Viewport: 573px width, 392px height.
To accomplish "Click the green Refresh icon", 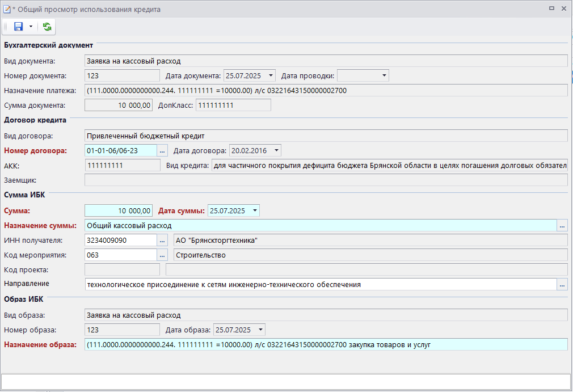I will point(47,27).
